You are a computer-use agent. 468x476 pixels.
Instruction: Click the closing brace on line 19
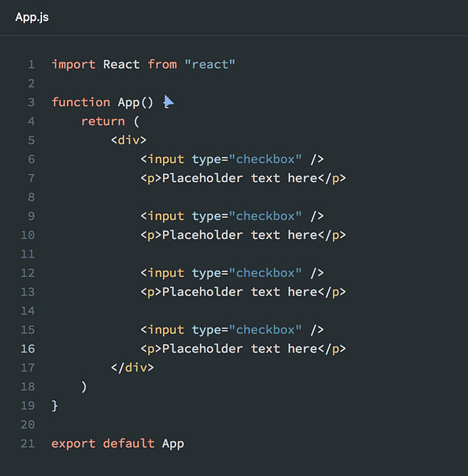tap(55, 406)
